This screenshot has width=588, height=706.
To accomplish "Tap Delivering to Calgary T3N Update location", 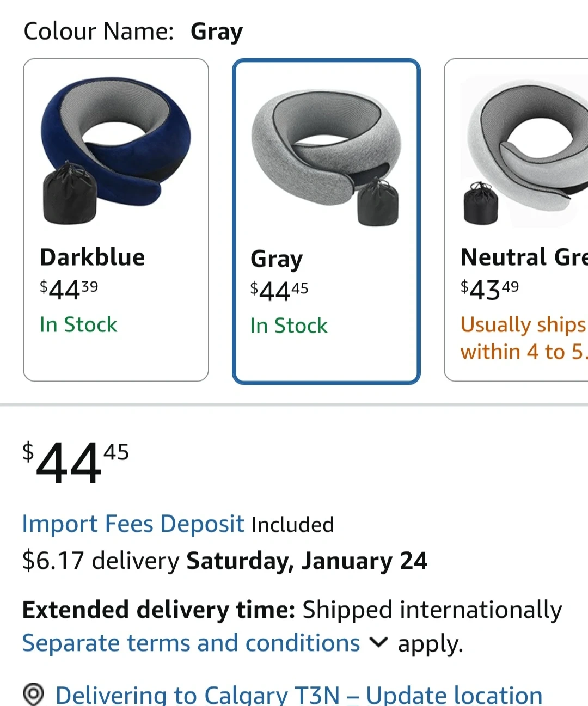I will 298,695.
